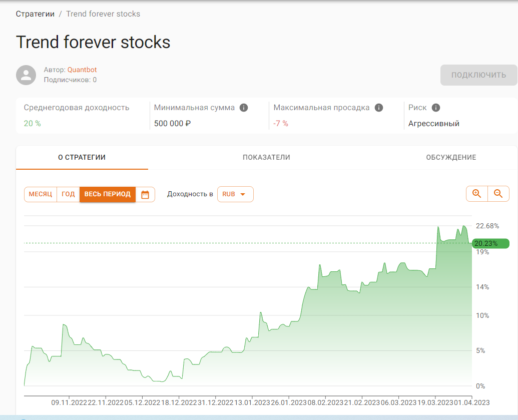Select the МЕСЯЦ period

[x=41, y=194]
